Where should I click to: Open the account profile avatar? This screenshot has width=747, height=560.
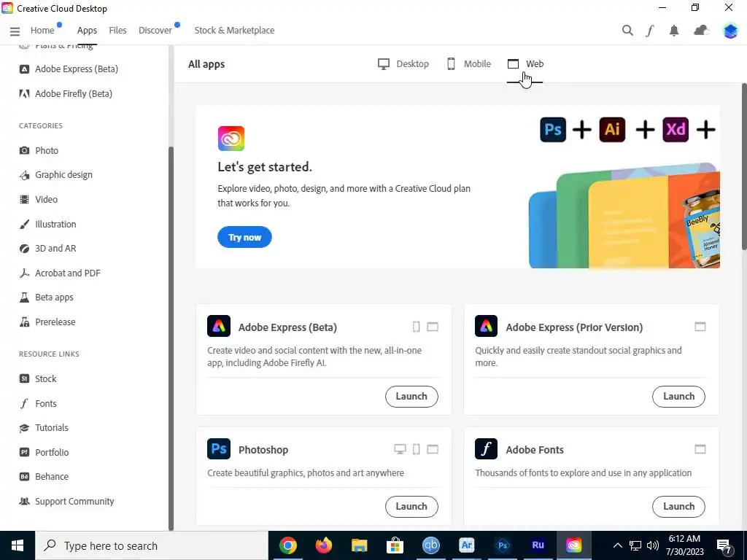click(729, 31)
